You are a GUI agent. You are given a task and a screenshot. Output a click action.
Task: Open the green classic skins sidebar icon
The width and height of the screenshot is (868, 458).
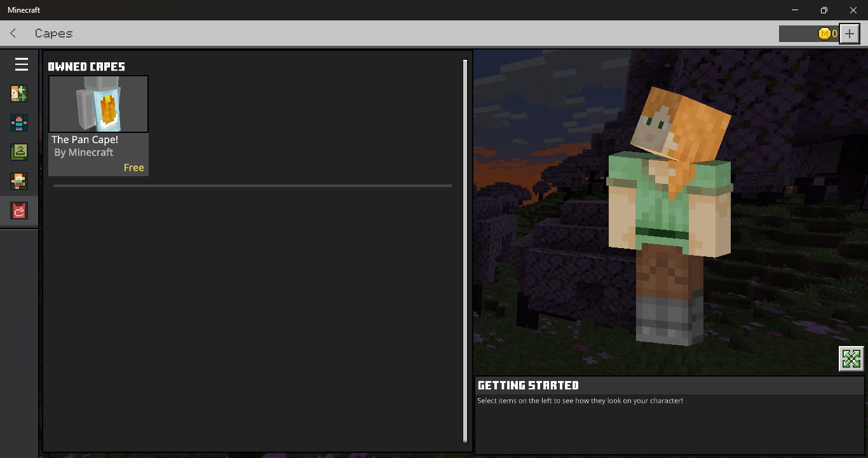click(x=19, y=152)
